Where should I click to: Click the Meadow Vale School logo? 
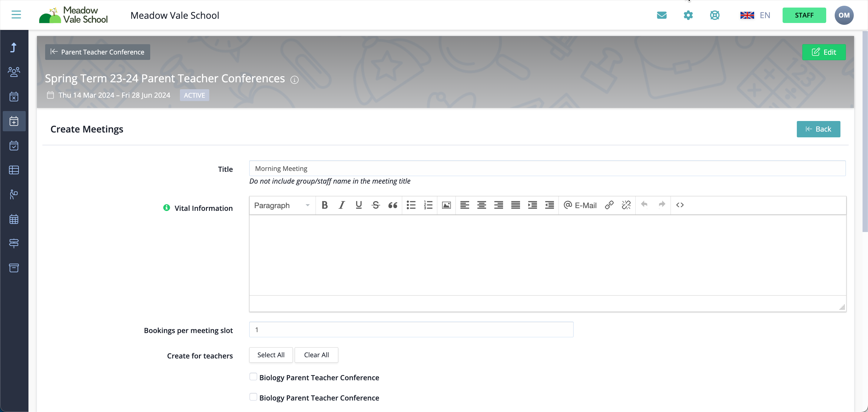click(74, 15)
